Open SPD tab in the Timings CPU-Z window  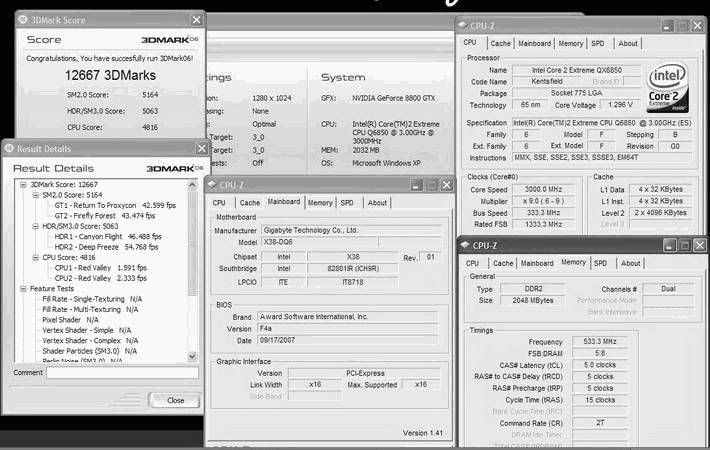coord(599,263)
